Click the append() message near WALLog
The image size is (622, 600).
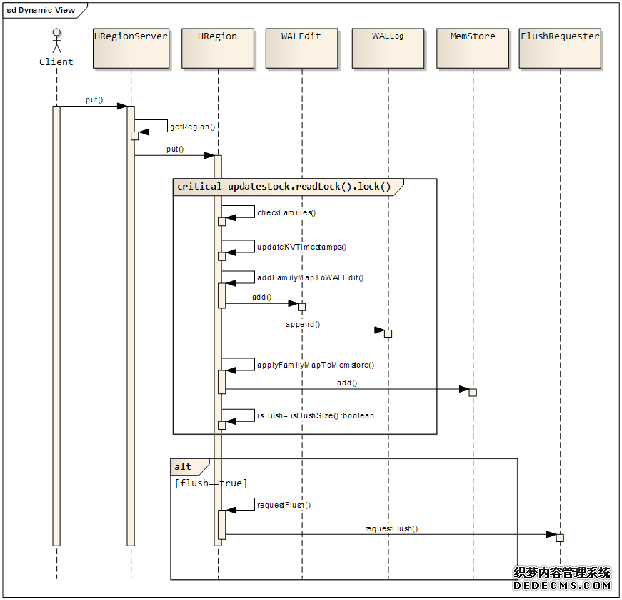(303, 325)
